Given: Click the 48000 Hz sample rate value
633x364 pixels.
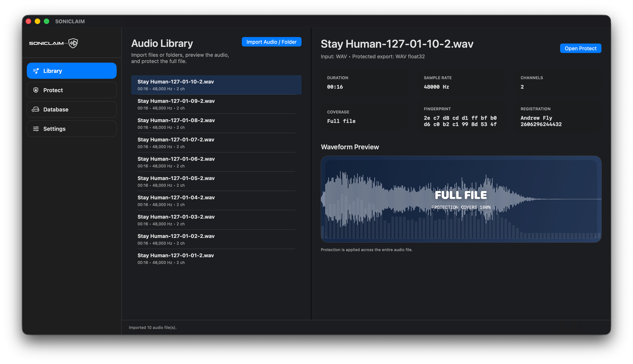Looking at the screenshot, I should [436, 87].
